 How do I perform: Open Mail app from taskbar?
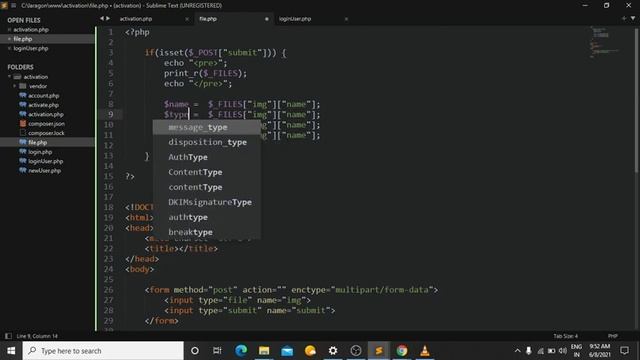tap(287, 351)
